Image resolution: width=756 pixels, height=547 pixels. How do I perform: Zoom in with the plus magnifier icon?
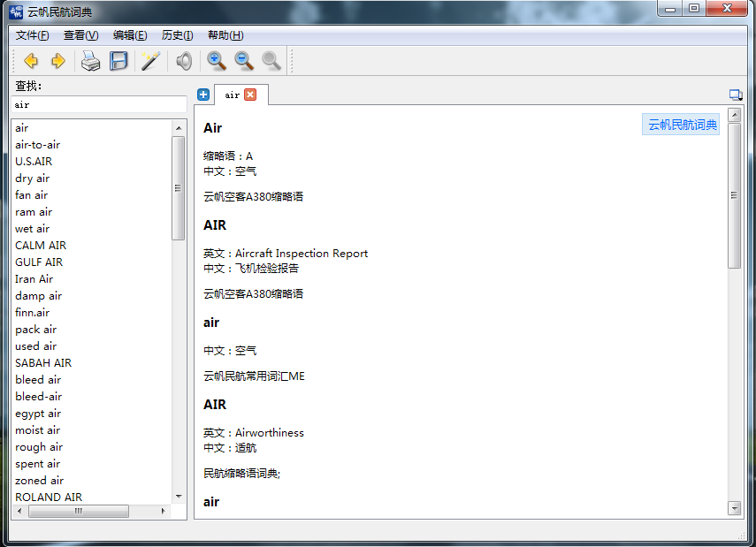pos(217,61)
